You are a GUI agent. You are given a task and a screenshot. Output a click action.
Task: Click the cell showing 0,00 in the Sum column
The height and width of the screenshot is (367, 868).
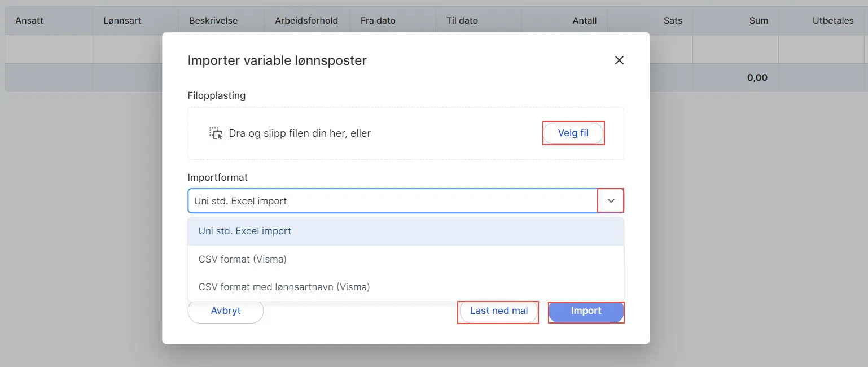756,77
